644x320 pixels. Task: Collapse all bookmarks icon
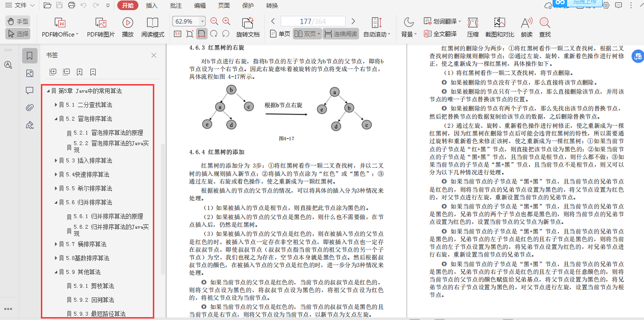66,72
